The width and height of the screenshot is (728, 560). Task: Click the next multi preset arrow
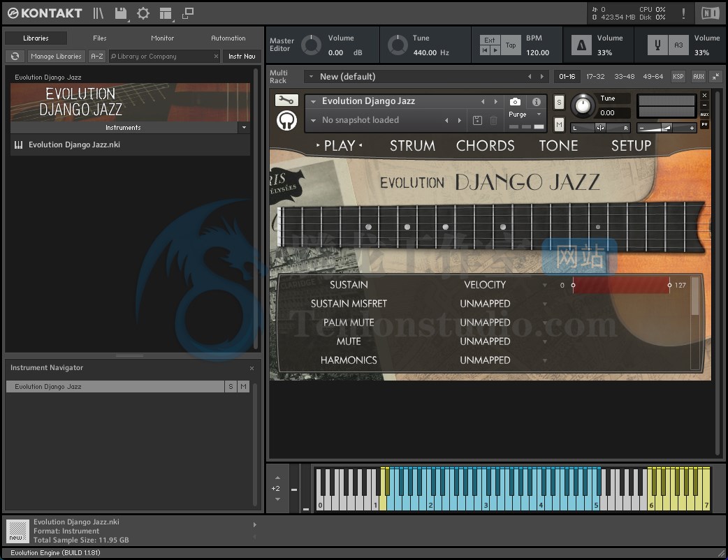(x=542, y=77)
